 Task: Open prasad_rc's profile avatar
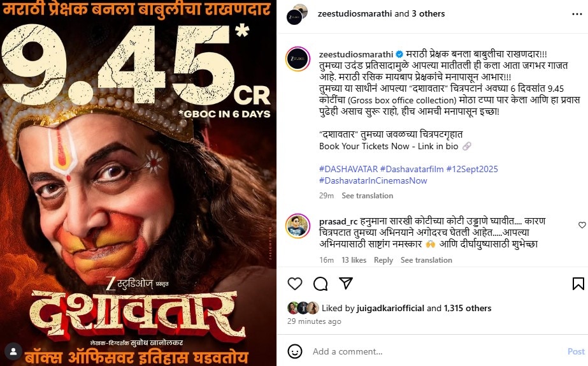click(298, 226)
